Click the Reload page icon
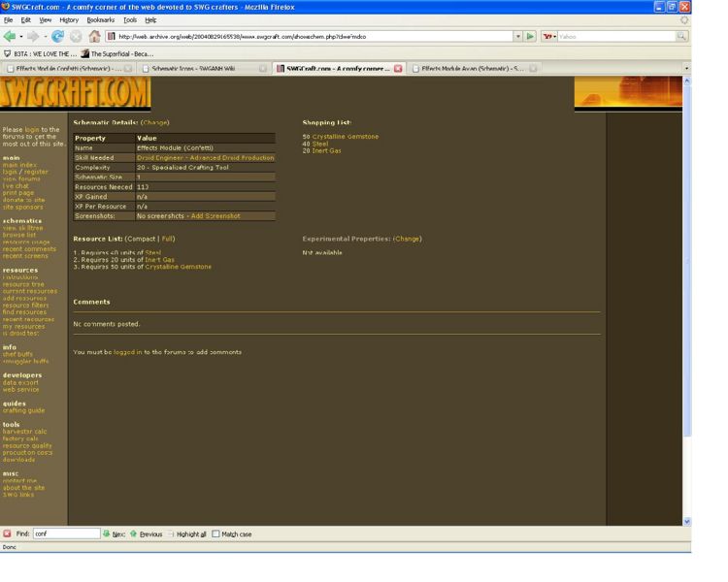Viewport: 728px width, 582px height. pos(58,36)
